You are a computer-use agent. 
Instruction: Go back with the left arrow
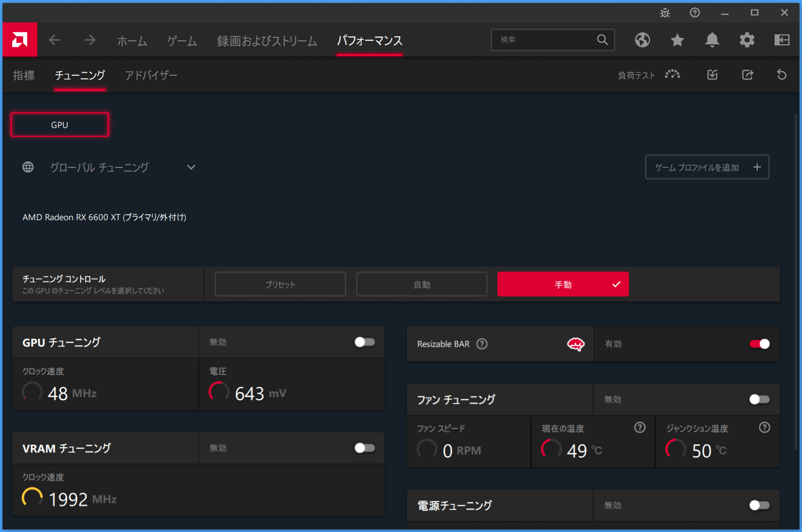click(54, 40)
